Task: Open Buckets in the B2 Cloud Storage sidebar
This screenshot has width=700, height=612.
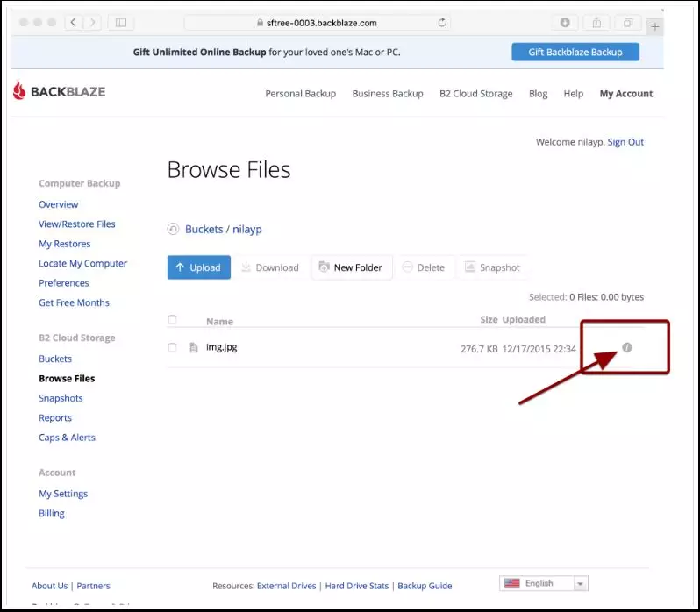Action: (55, 359)
